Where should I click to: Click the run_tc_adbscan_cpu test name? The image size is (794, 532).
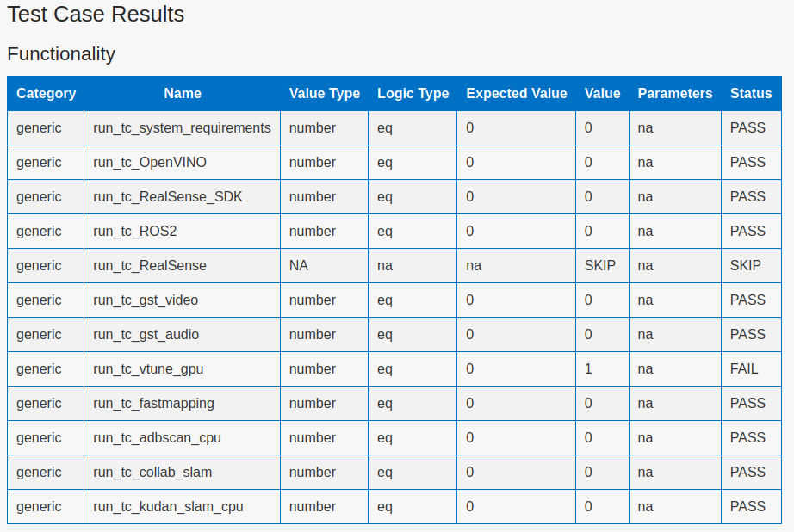(157, 438)
